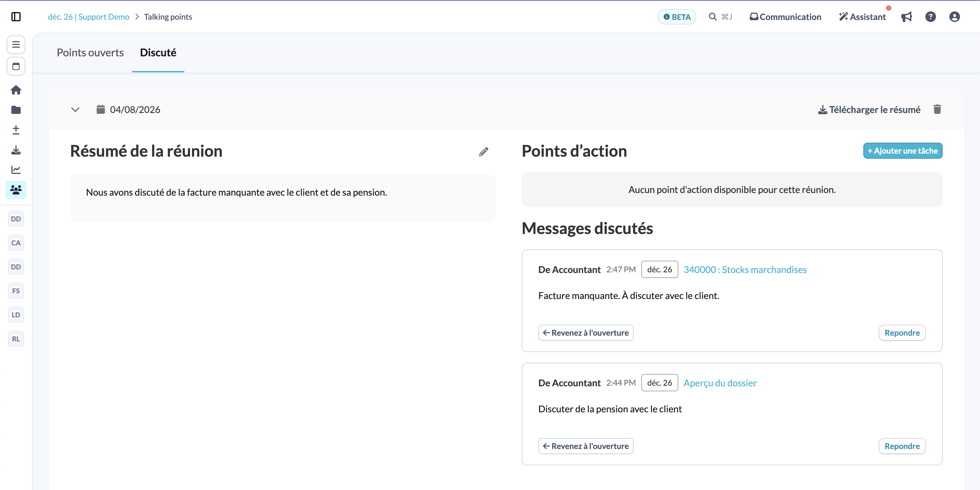
Task: Open the user profile icon
Action: click(x=955, y=17)
